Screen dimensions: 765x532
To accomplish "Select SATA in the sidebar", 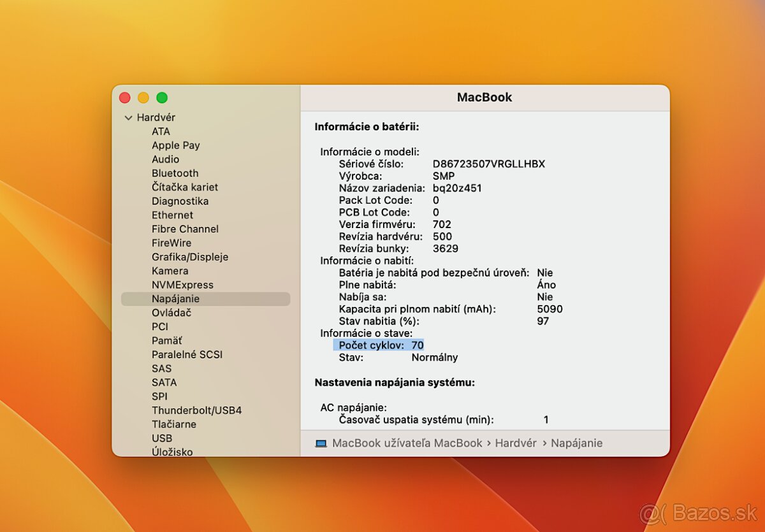I will pyautogui.click(x=164, y=382).
